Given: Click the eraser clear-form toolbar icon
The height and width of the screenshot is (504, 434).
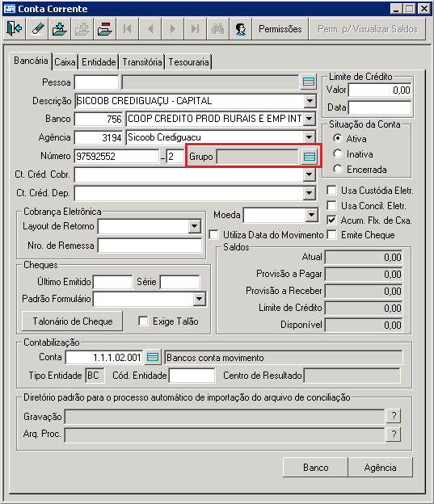Looking at the screenshot, I should pos(37,29).
